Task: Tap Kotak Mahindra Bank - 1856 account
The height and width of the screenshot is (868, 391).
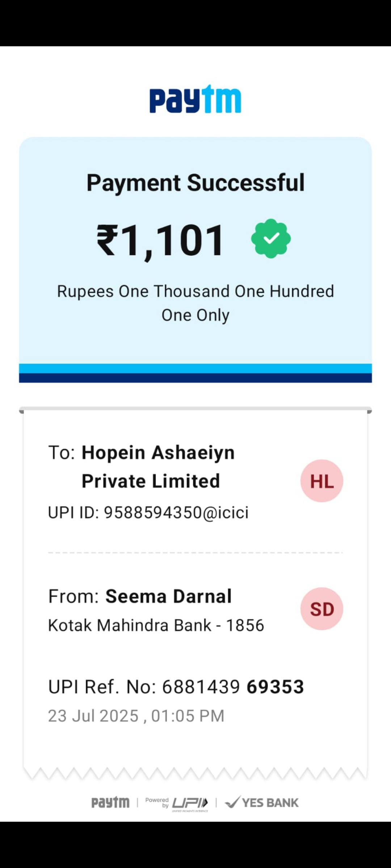Action: (156, 625)
